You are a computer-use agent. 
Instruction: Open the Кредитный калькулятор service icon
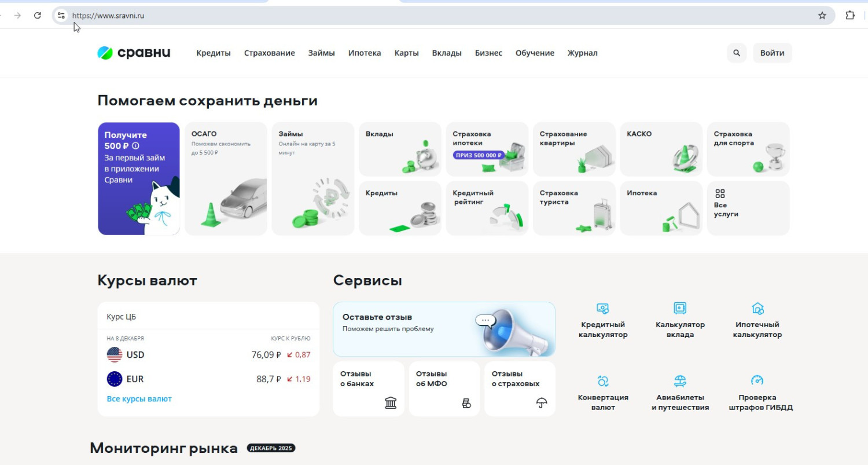(602, 309)
